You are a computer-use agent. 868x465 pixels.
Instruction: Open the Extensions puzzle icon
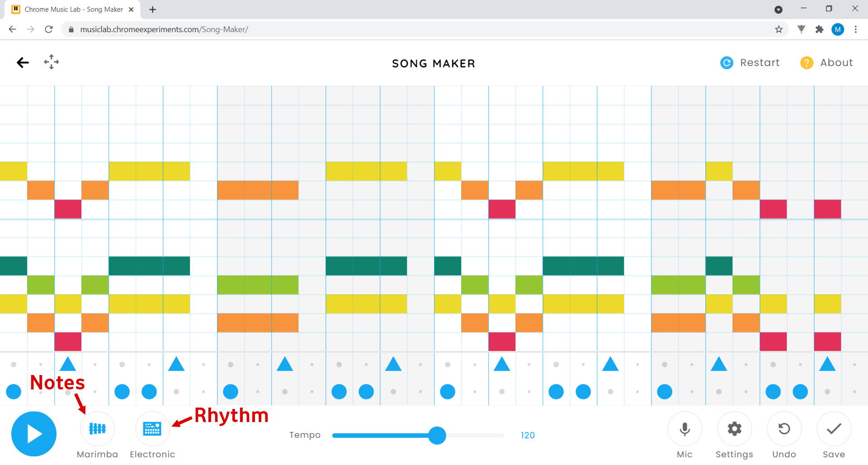click(819, 29)
